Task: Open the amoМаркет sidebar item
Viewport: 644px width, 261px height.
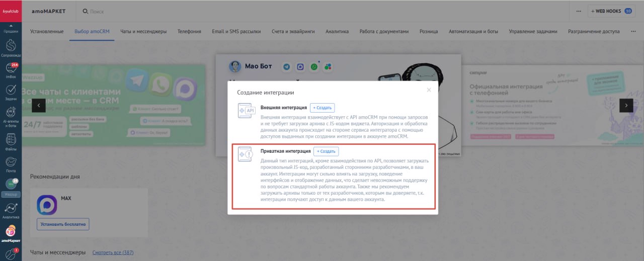Action: click(x=11, y=234)
